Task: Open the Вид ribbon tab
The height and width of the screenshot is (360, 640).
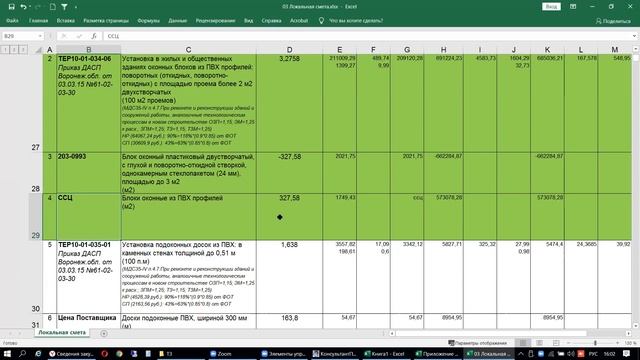Action: tap(249, 20)
